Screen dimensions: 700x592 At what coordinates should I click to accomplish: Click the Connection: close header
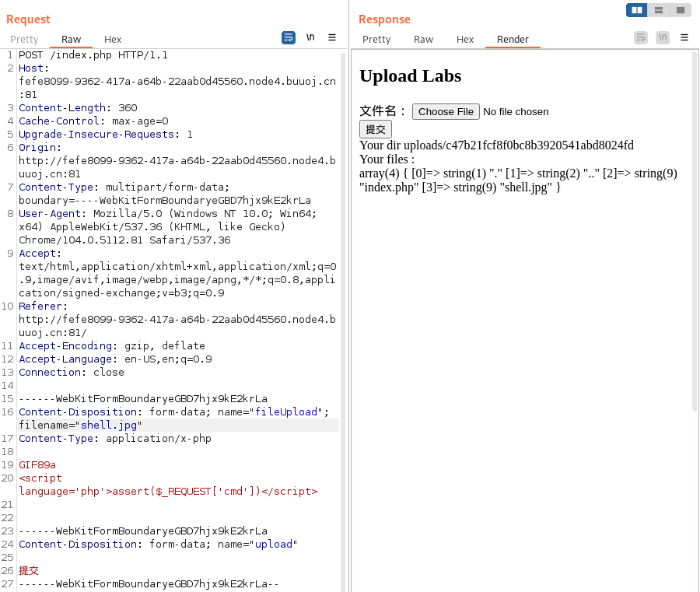coord(72,373)
